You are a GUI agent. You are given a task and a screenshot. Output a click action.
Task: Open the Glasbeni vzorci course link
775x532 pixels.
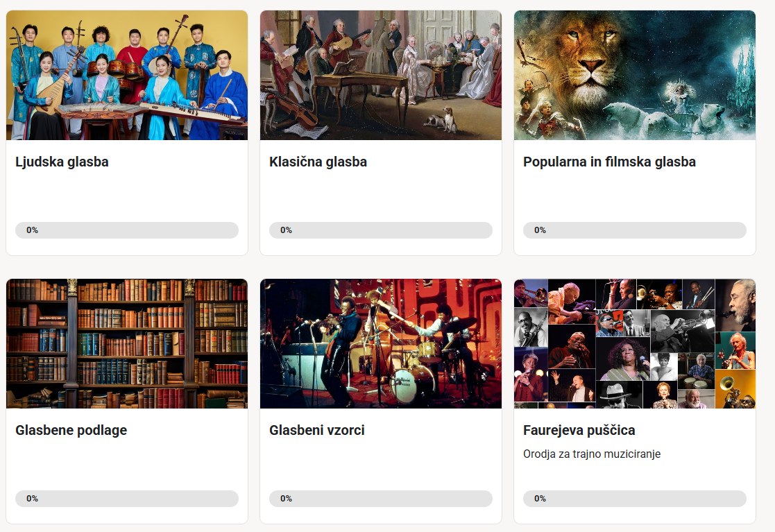click(x=316, y=431)
